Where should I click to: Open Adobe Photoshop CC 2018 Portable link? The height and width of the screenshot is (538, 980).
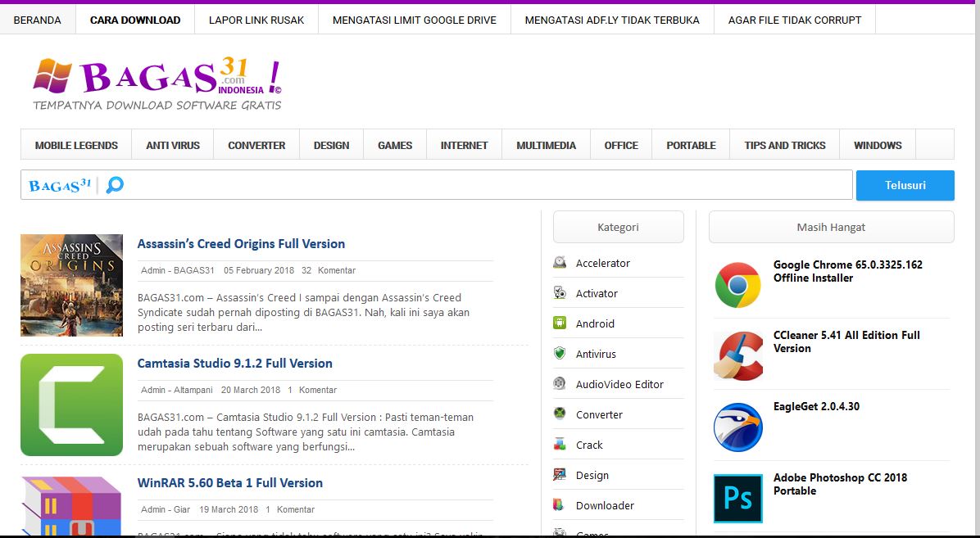840,484
